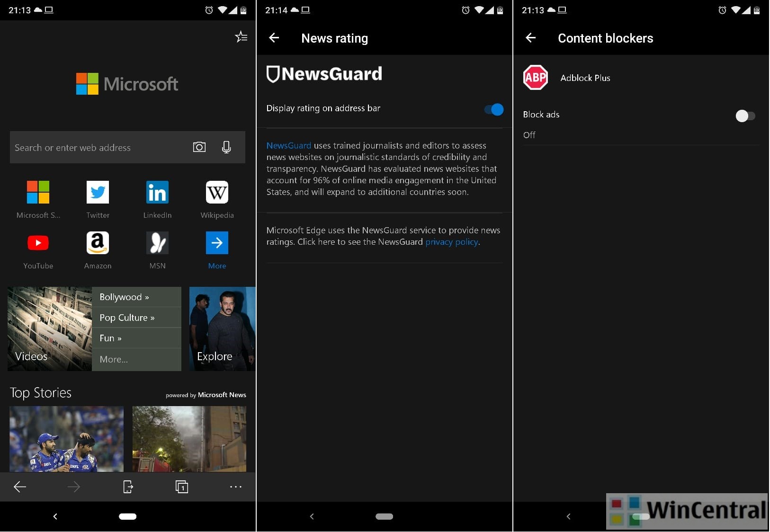Viewport: 770px width, 532px height.
Task: Open the NewsGuard privacy policy link
Action: [x=451, y=242]
